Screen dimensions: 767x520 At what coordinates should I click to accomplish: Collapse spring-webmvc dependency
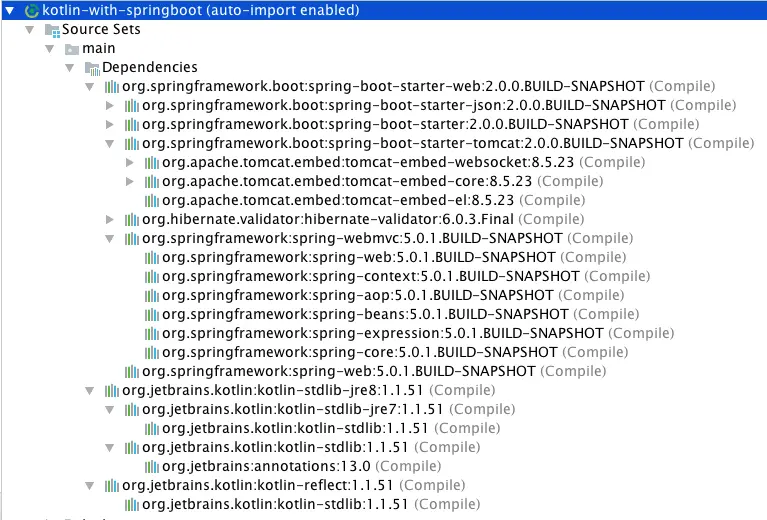coord(110,239)
